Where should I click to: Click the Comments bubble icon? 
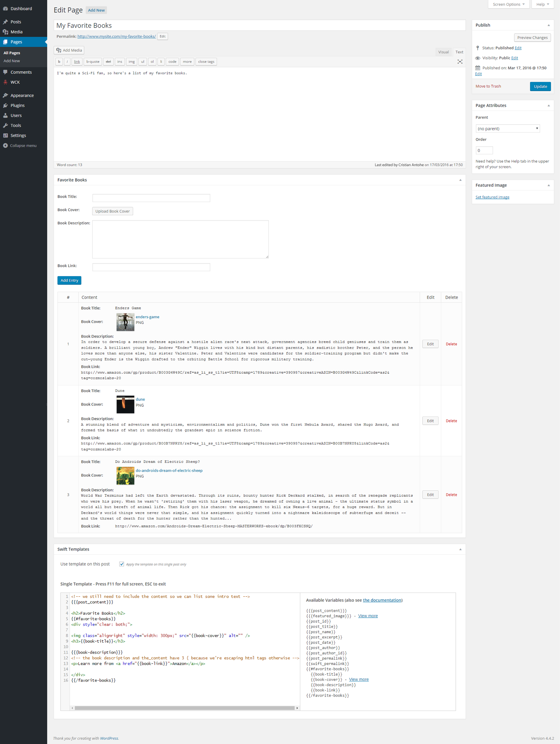tap(5, 72)
